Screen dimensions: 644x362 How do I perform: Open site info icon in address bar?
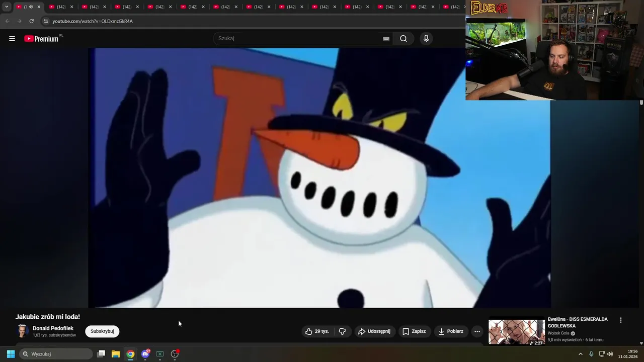pos(45,21)
